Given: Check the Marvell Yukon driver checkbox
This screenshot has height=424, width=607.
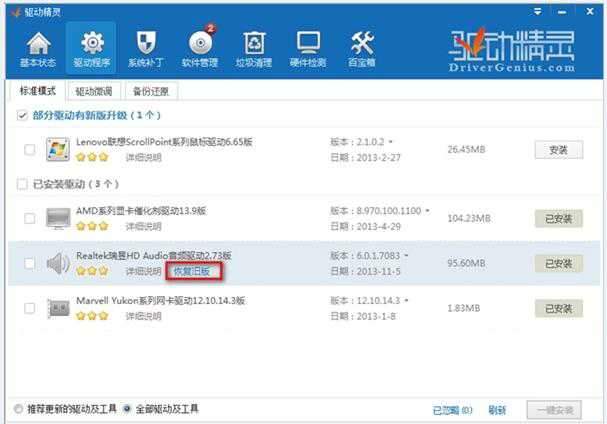Looking at the screenshot, I should pyautogui.click(x=29, y=308).
